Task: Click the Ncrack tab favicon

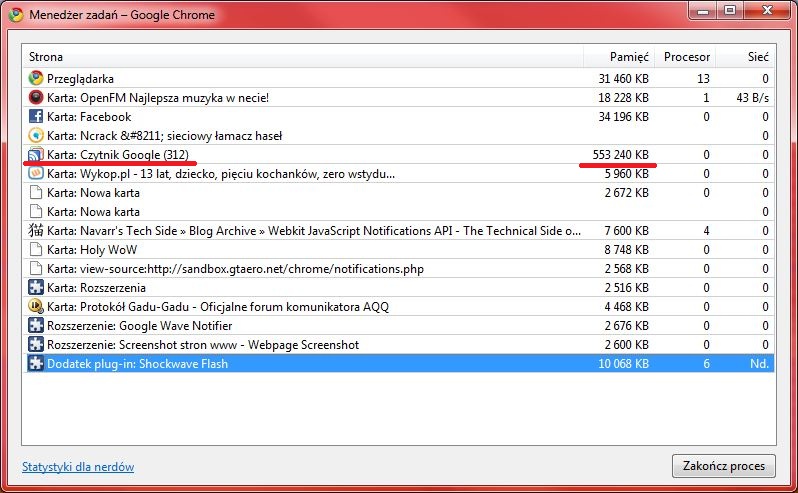Action: (36, 136)
